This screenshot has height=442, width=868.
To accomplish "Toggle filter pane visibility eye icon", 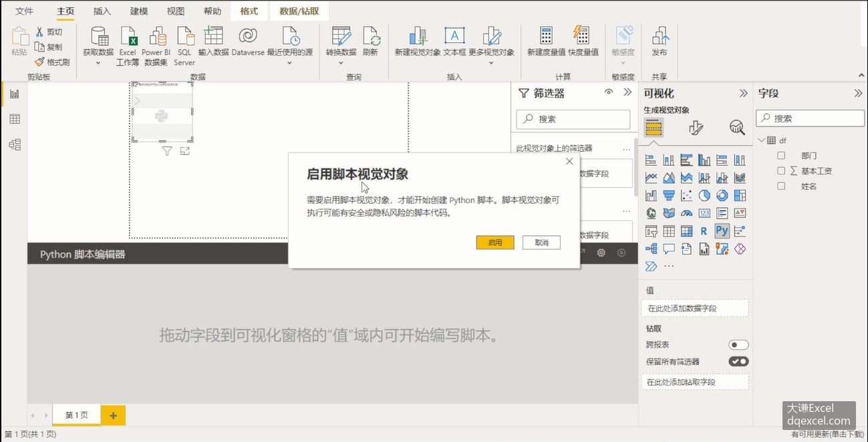I will (x=609, y=92).
